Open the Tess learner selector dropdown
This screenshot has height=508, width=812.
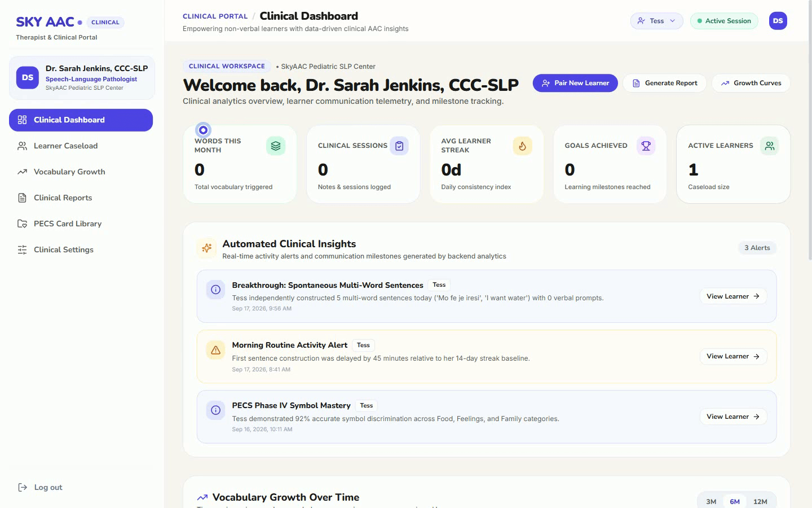point(656,21)
